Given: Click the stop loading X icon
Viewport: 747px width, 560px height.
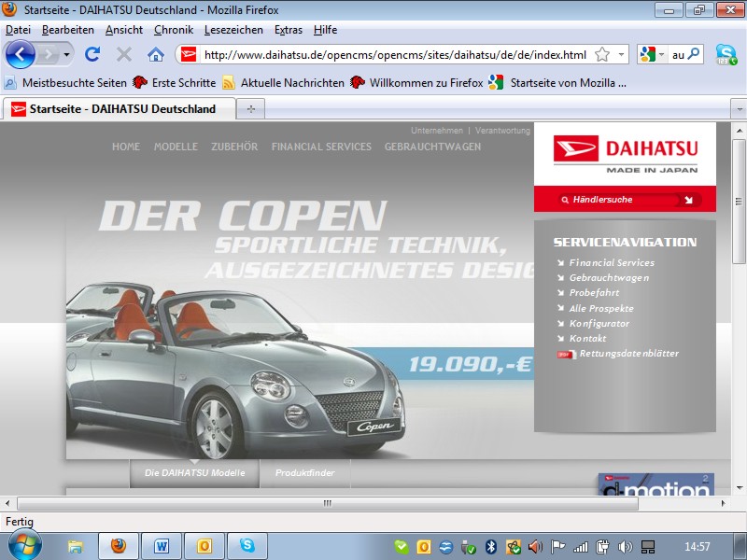Looking at the screenshot, I should pos(124,55).
